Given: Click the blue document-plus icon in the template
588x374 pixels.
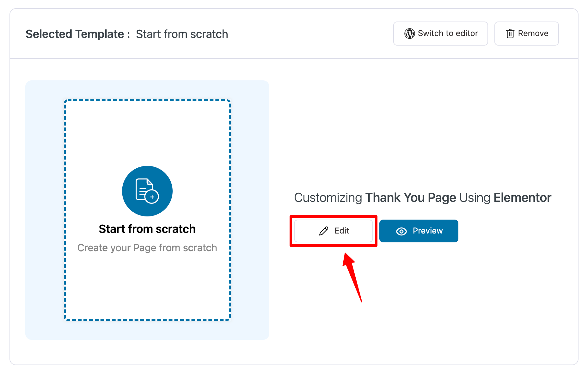Looking at the screenshot, I should click(x=147, y=191).
